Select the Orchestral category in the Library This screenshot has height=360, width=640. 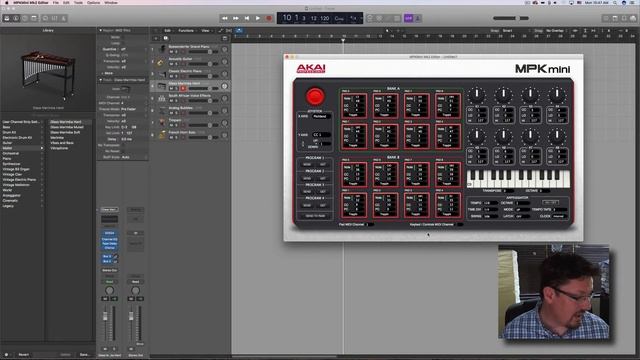coord(11,153)
